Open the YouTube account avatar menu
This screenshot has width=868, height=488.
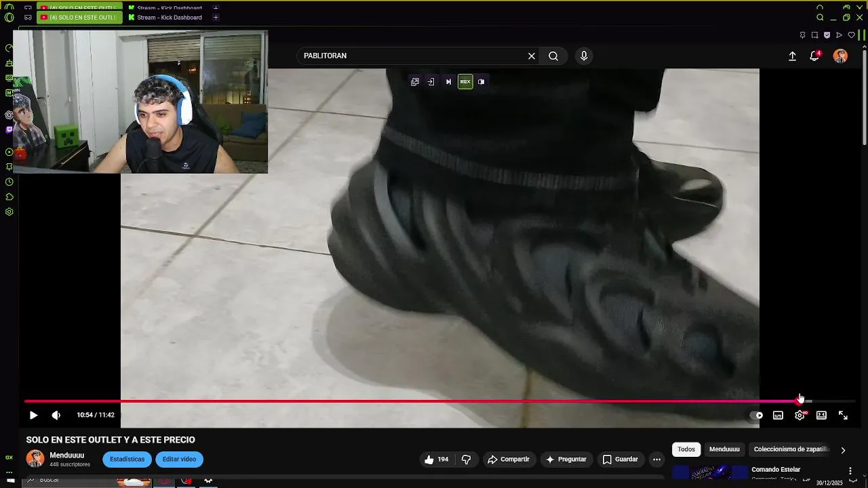(840, 56)
